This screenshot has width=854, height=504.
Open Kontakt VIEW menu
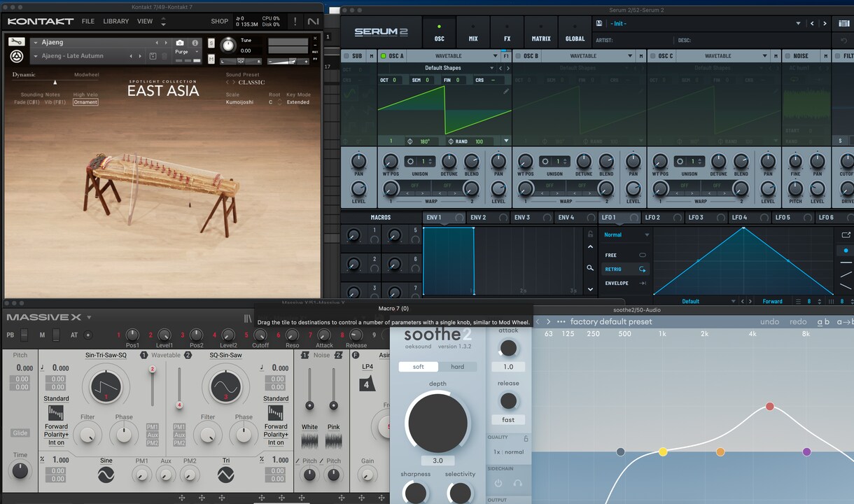(x=145, y=22)
